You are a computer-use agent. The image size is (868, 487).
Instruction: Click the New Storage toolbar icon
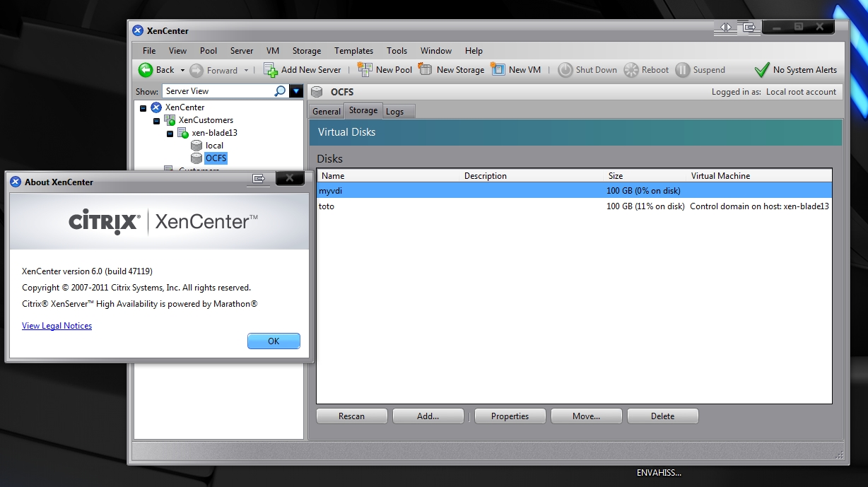click(x=426, y=70)
